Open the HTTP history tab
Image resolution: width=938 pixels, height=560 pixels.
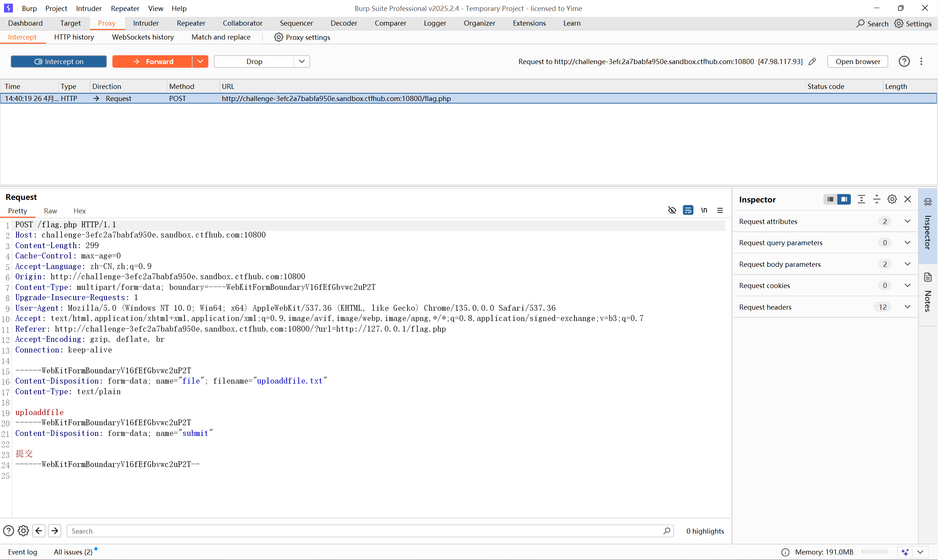[x=74, y=37]
